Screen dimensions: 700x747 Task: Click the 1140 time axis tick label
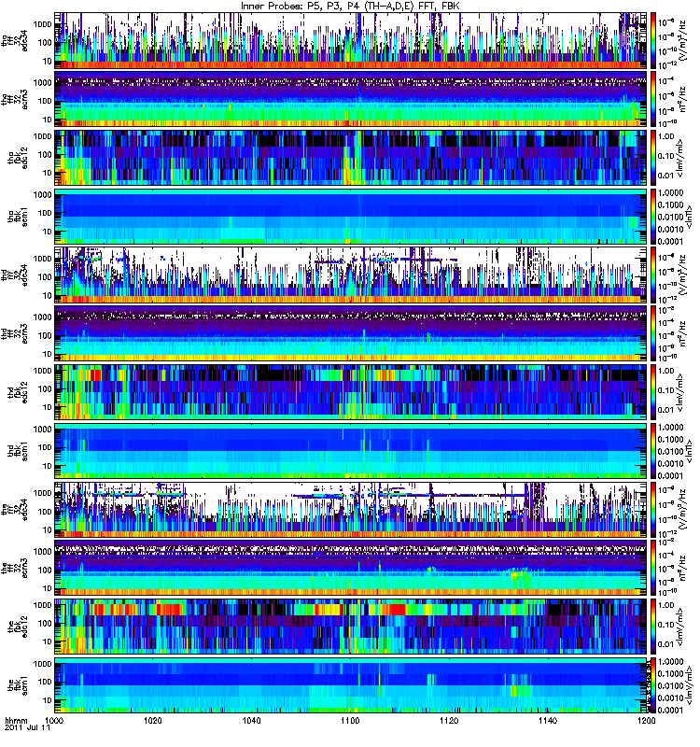point(548,721)
